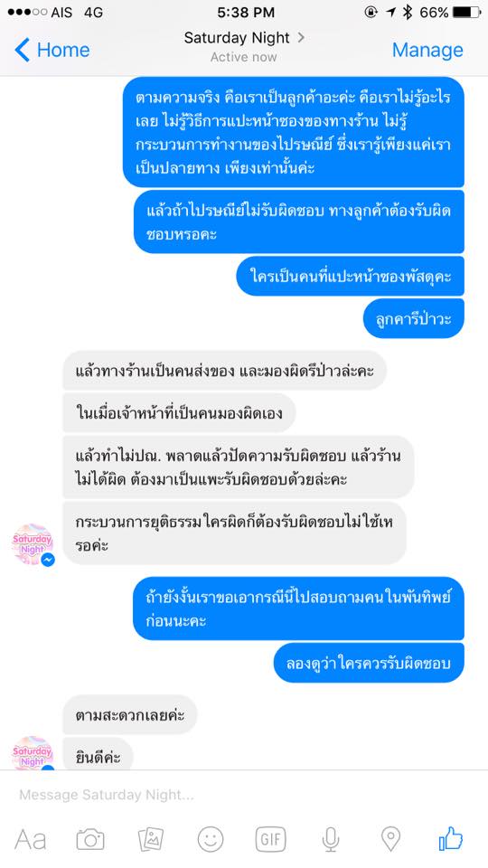Viewport: 488px width, 868px height.
Task: Tap the Message Saturday Night input field
Action: click(x=244, y=795)
